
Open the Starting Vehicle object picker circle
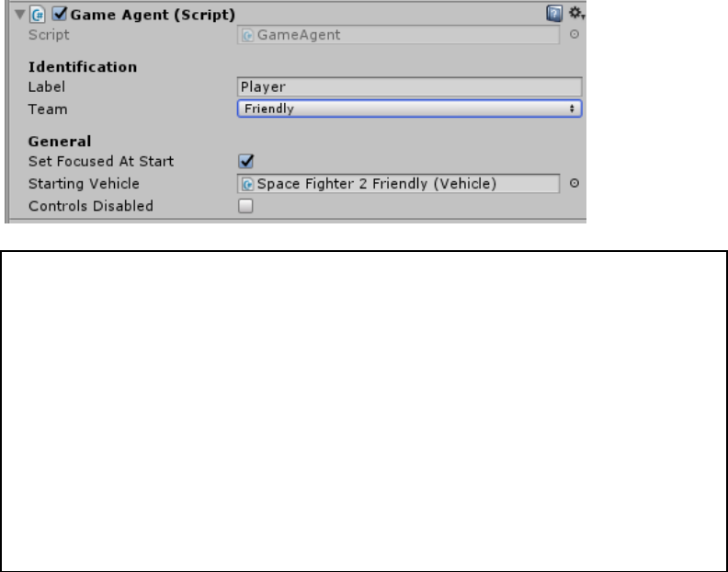[574, 184]
